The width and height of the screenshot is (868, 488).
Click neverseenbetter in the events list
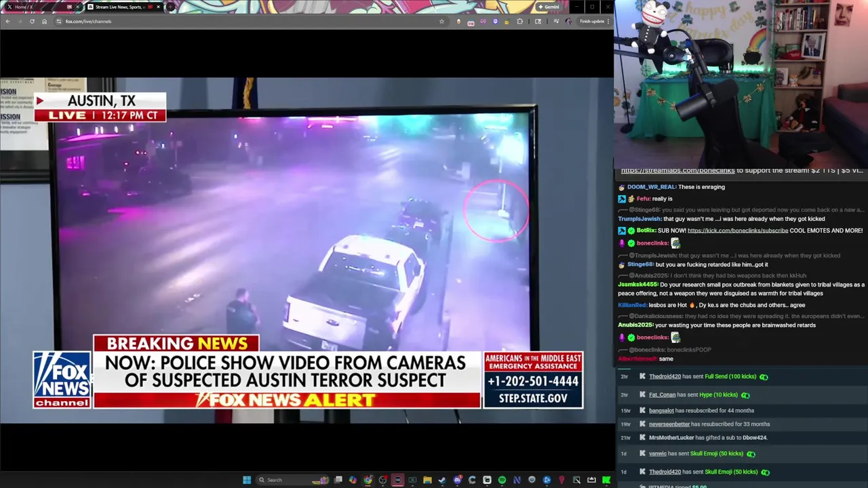(x=669, y=424)
